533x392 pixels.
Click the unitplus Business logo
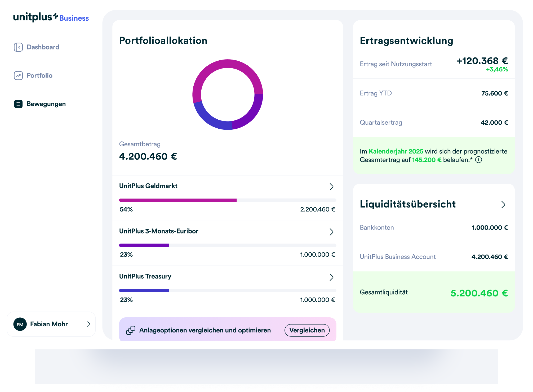(51, 17)
